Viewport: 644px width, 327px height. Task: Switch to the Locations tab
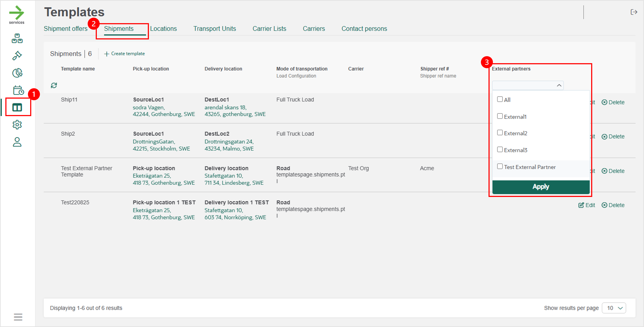pos(163,29)
